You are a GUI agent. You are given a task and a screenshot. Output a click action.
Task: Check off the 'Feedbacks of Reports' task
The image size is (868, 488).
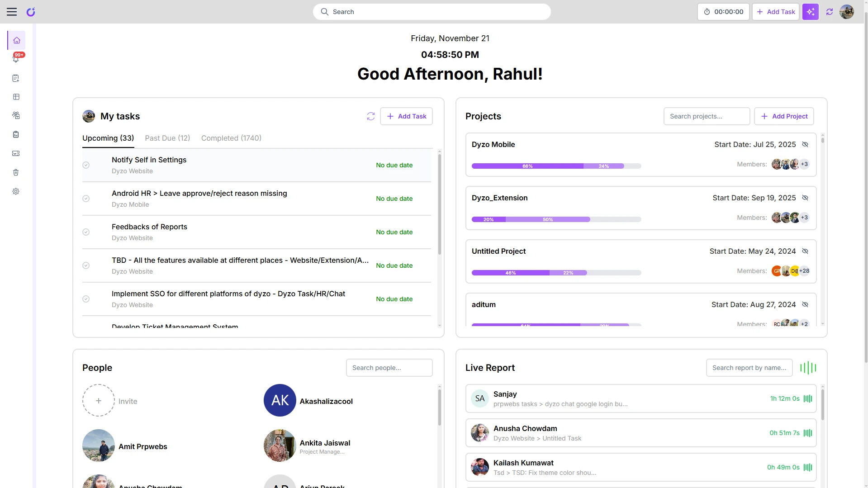coord(86,232)
